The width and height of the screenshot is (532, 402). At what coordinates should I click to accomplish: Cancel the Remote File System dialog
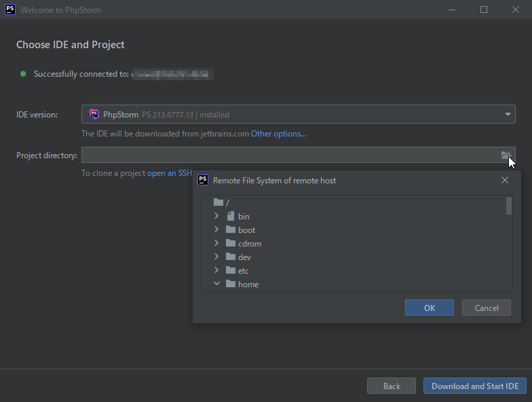[486, 308]
